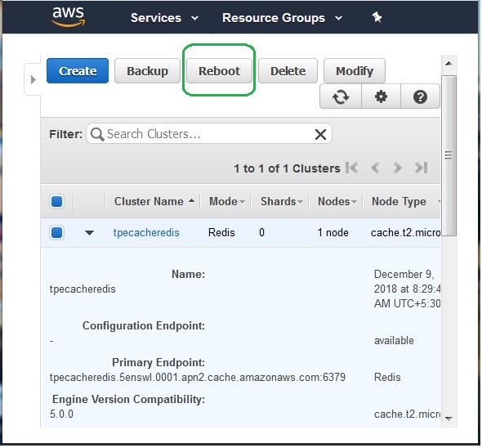This screenshot has width=482, height=448.
Task: Open the Resource Groups menu
Action: (x=282, y=18)
